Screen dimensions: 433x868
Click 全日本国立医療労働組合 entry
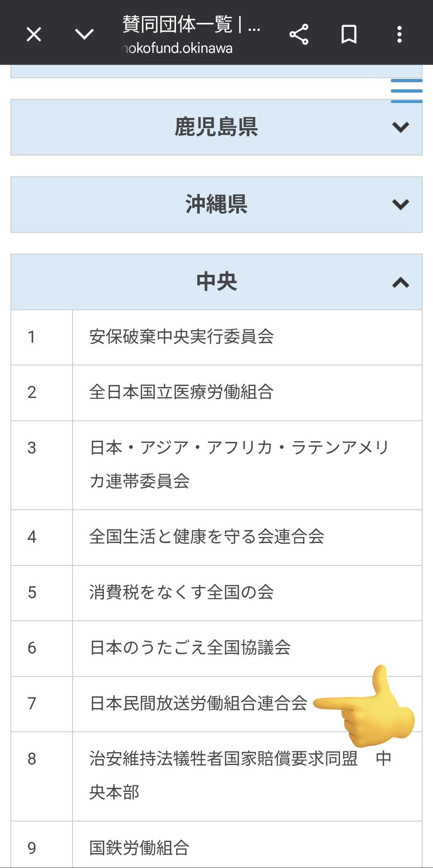pos(182,392)
